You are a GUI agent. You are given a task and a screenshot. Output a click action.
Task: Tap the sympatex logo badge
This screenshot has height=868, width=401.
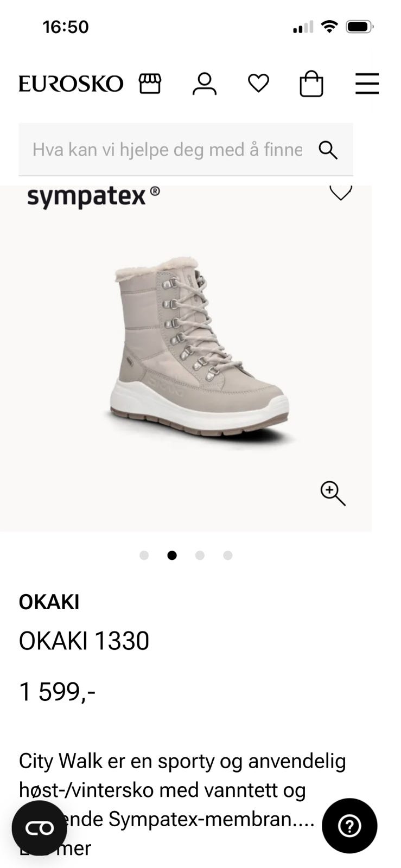(x=93, y=196)
